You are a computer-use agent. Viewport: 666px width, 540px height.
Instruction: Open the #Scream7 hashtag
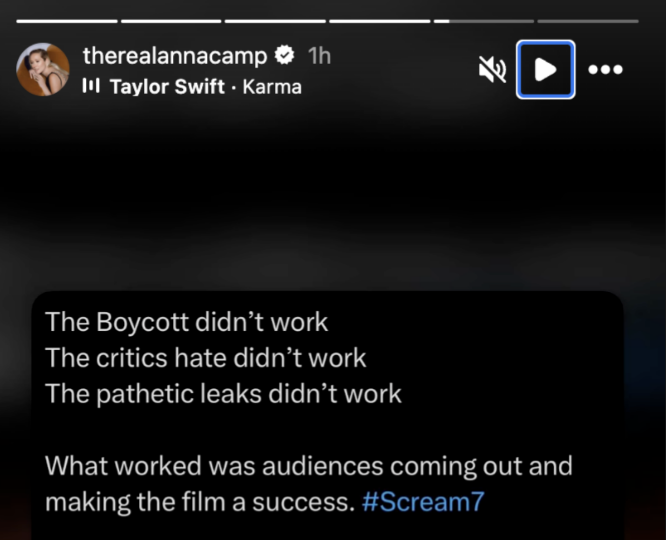421,501
